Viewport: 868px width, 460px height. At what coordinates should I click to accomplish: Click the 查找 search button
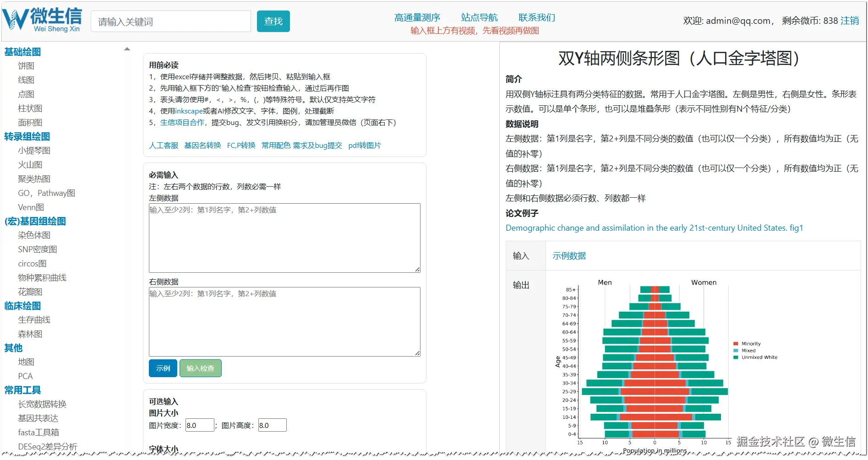point(273,22)
